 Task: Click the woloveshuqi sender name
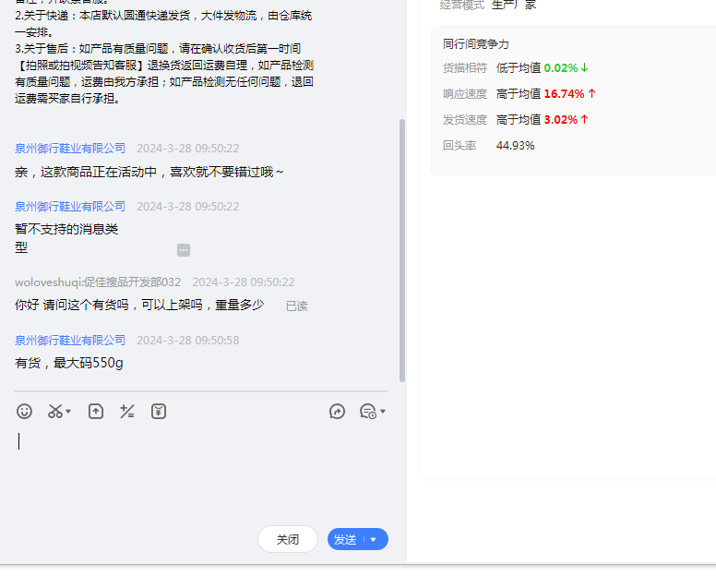[97, 282]
